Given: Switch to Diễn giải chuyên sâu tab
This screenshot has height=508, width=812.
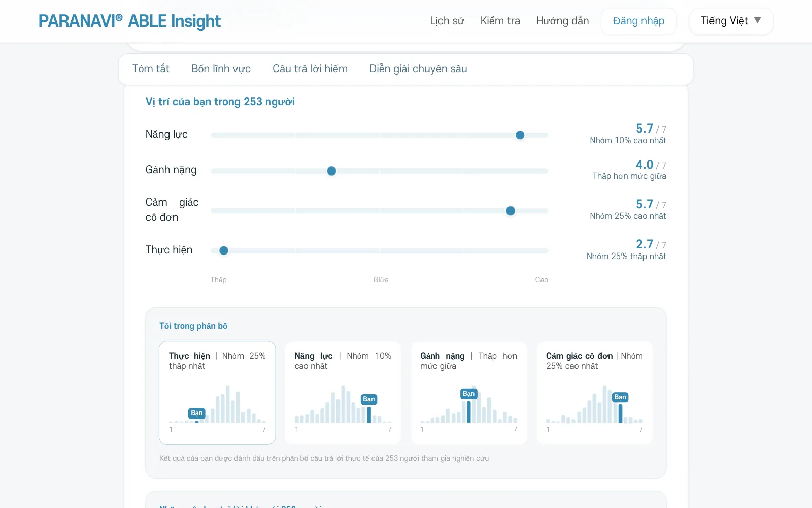Looking at the screenshot, I should coord(418,69).
